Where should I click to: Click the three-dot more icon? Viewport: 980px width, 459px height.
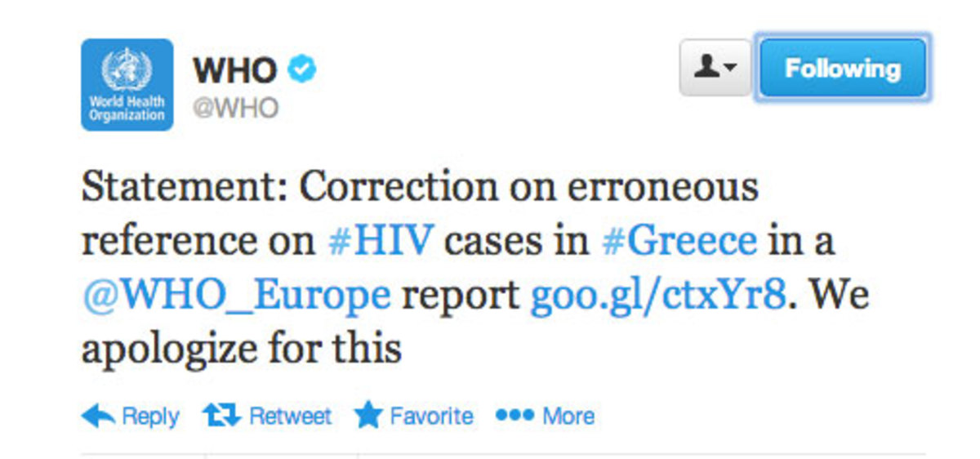click(514, 416)
